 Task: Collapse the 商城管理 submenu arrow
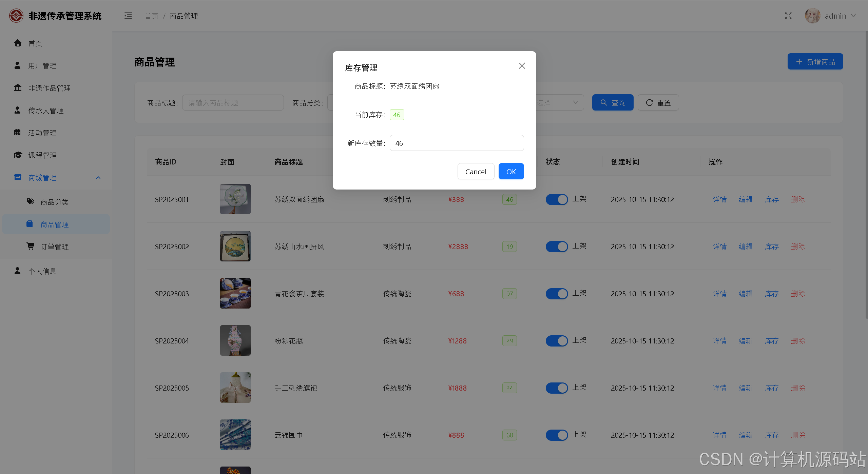click(x=98, y=178)
